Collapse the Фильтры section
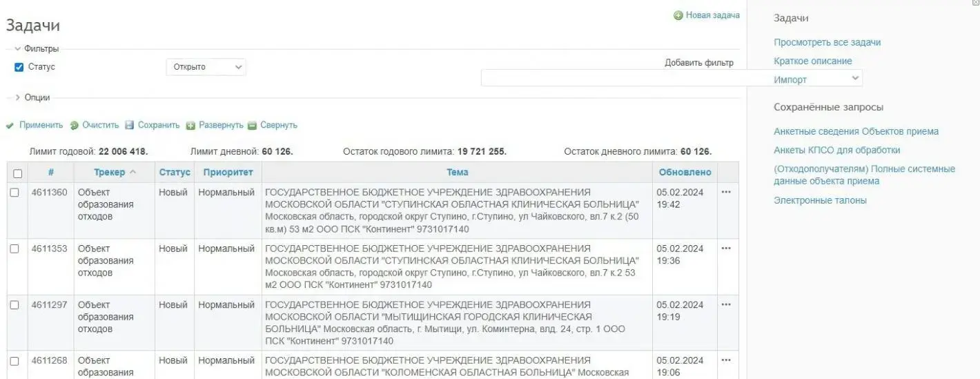The image size is (980, 379). tap(37, 49)
